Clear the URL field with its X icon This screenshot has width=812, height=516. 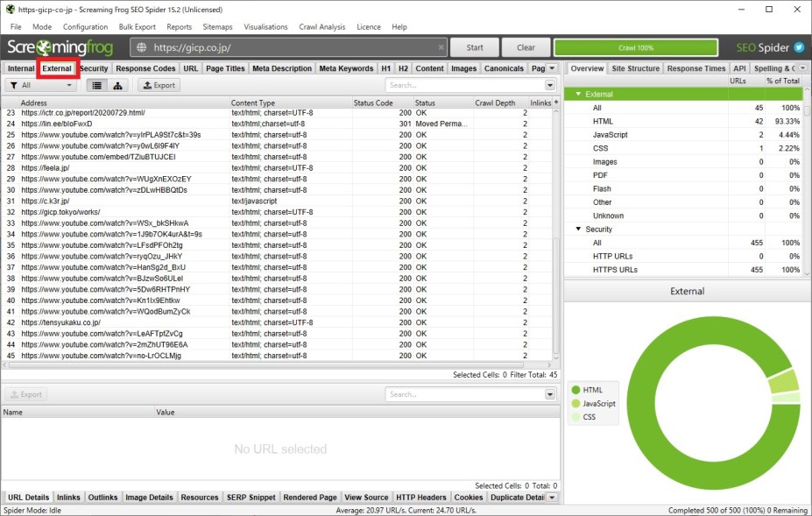[x=441, y=47]
